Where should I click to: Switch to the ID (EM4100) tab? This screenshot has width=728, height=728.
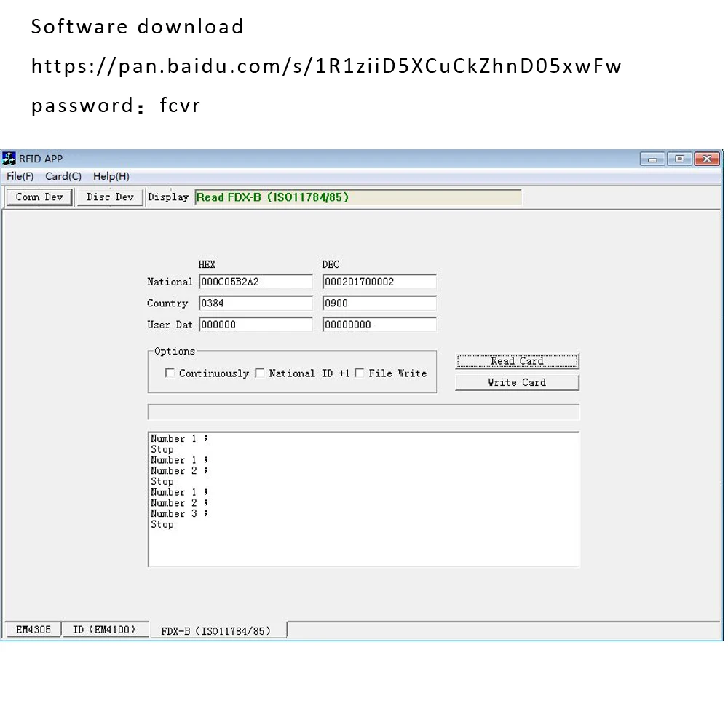point(104,630)
